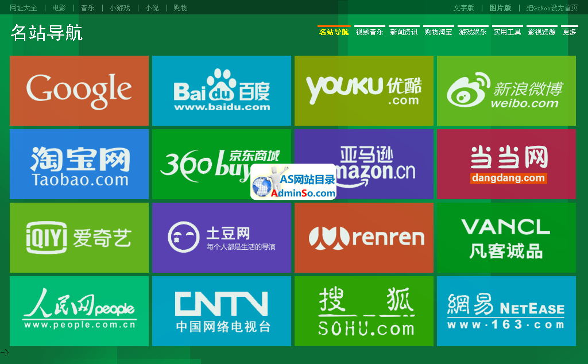
Task: Switch to the 新闻资讯 tab
Action: [x=404, y=32]
